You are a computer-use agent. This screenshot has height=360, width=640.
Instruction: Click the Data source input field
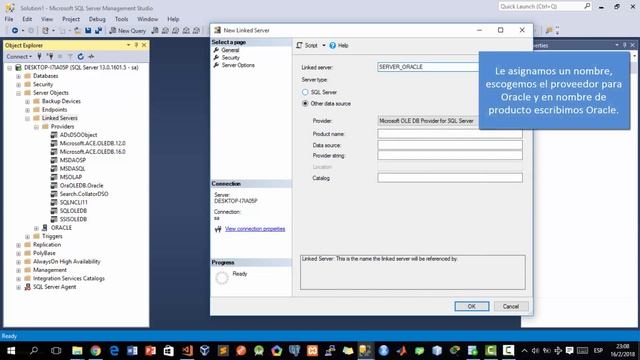(x=450, y=145)
